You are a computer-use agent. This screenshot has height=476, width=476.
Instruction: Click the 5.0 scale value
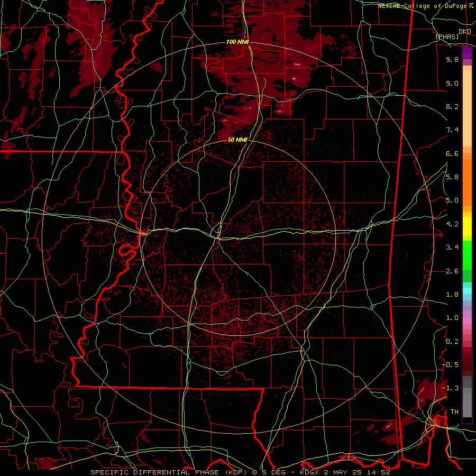coord(452,200)
